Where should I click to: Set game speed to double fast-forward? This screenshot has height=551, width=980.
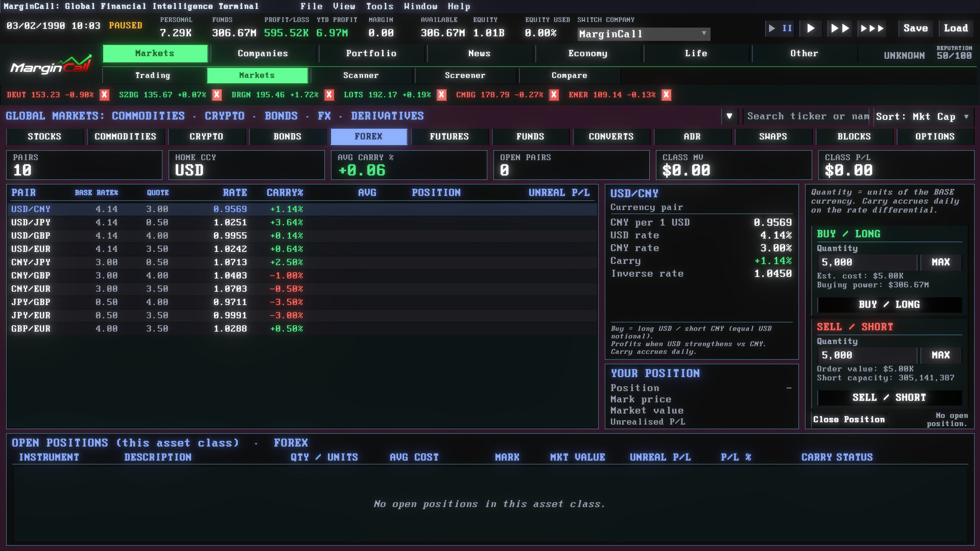click(x=840, y=29)
